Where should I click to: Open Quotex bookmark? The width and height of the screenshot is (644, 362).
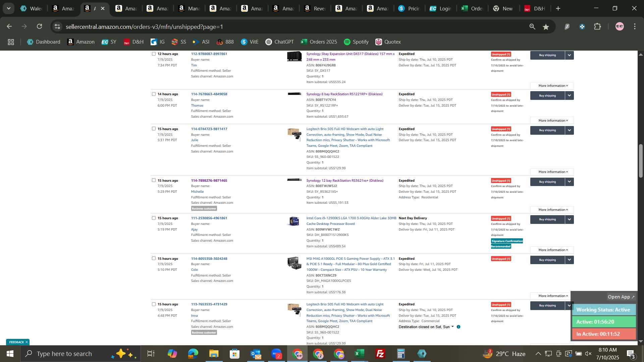tap(388, 42)
